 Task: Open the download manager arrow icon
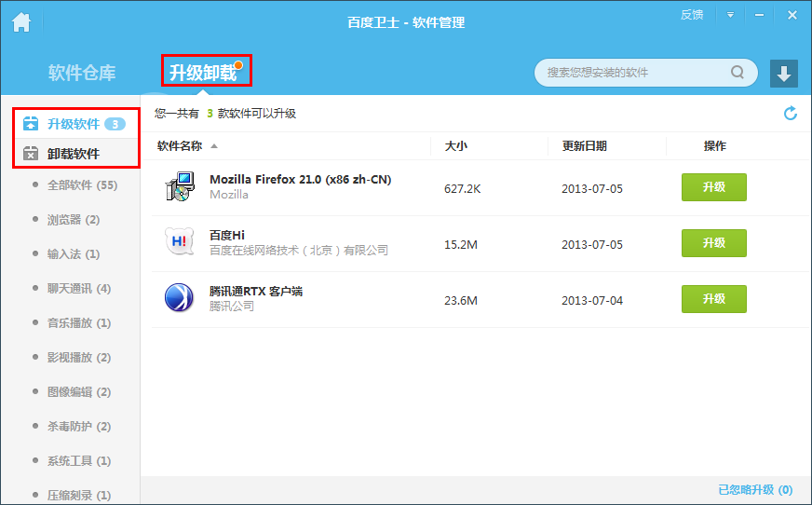coord(783,73)
